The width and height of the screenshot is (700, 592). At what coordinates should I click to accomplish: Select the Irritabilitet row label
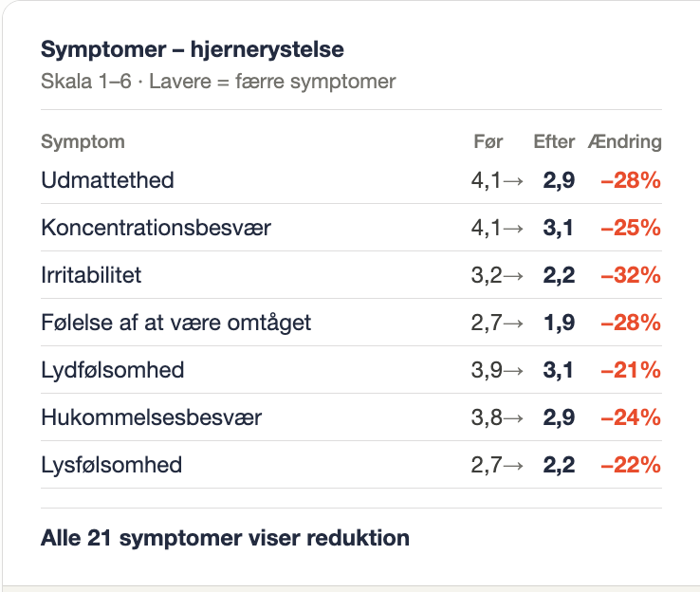pyautogui.click(x=91, y=275)
